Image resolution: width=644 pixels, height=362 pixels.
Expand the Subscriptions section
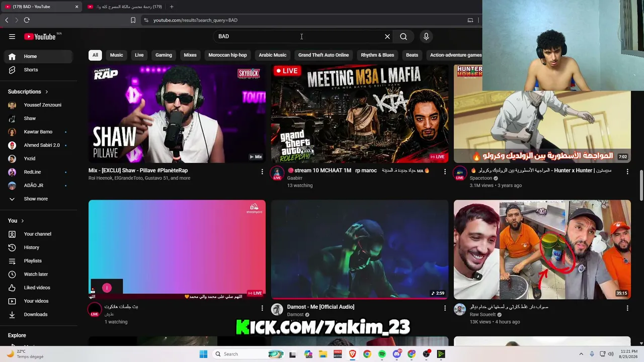pos(28,92)
